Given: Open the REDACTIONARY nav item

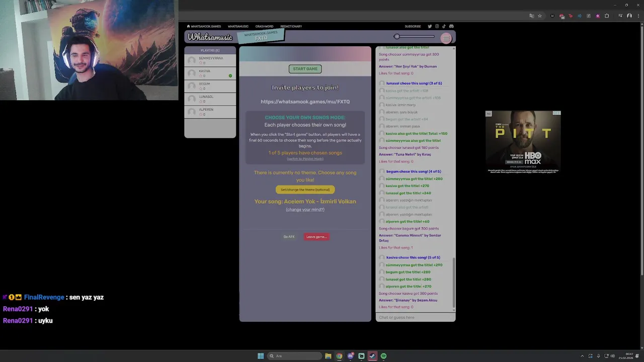Looking at the screenshot, I should pos(291,26).
